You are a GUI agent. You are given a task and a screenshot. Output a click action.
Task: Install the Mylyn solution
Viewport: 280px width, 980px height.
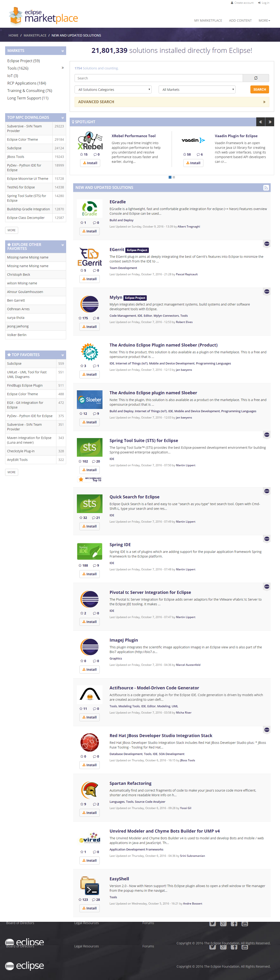click(x=90, y=327)
